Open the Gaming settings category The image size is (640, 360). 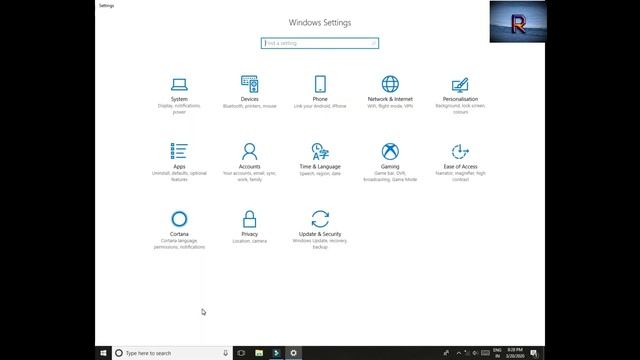pyautogui.click(x=390, y=162)
